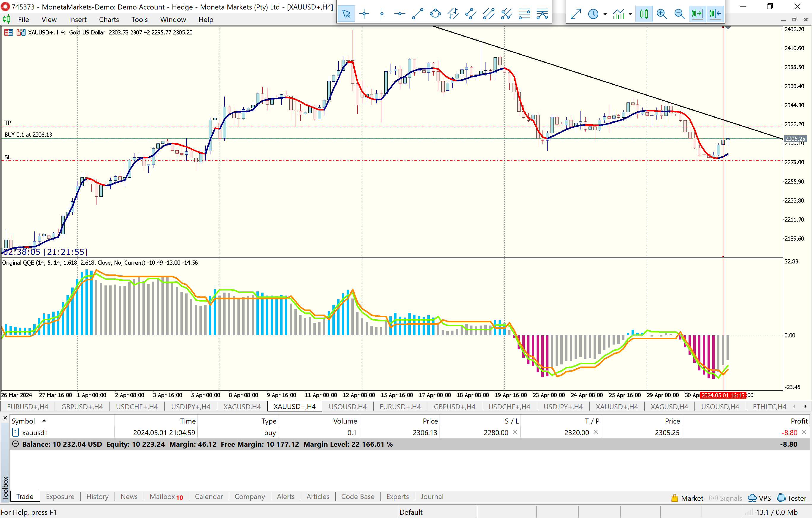Collapse the Balance summary row
The height and width of the screenshot is (518, 812).
(x=15, y=444)
